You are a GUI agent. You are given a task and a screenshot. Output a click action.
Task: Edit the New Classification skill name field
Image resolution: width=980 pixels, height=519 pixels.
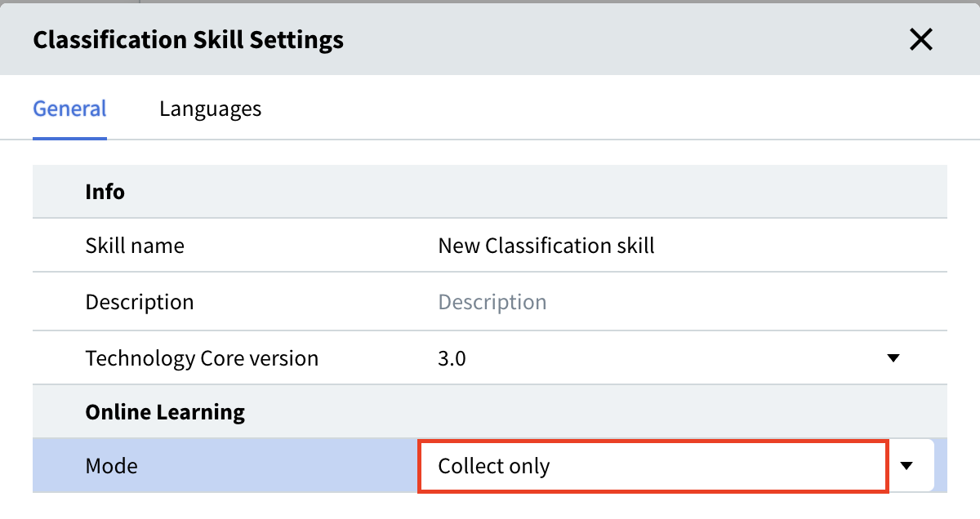click(546, 246)
